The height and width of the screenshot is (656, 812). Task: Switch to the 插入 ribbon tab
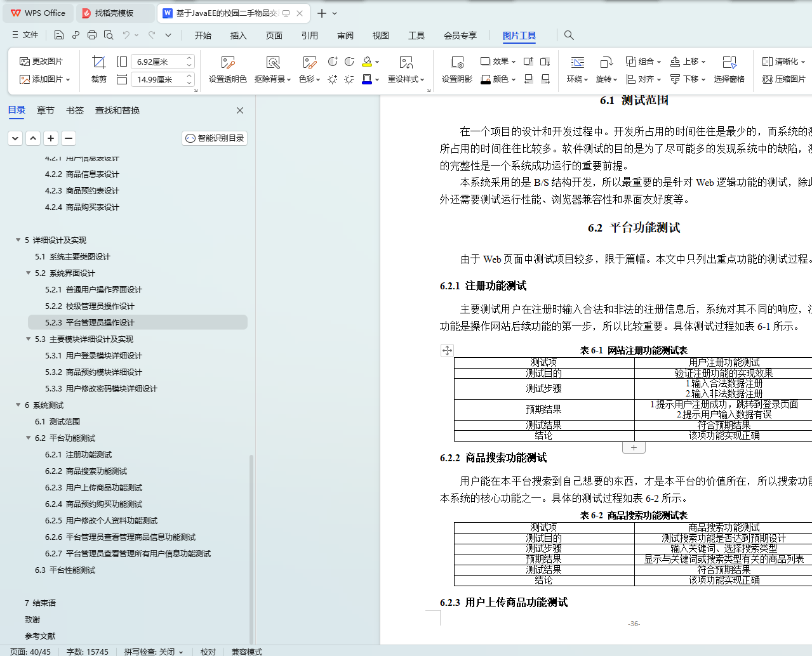click(239, 36)
